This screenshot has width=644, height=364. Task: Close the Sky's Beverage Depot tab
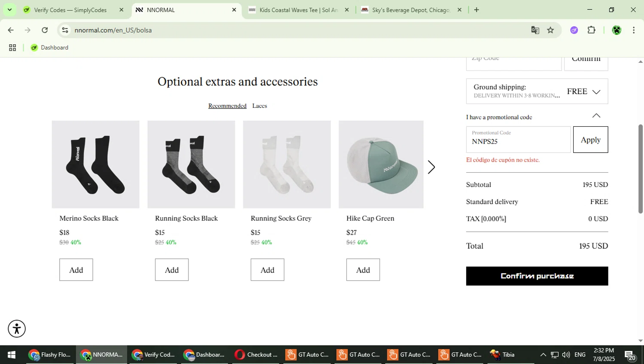coord(459,10)
